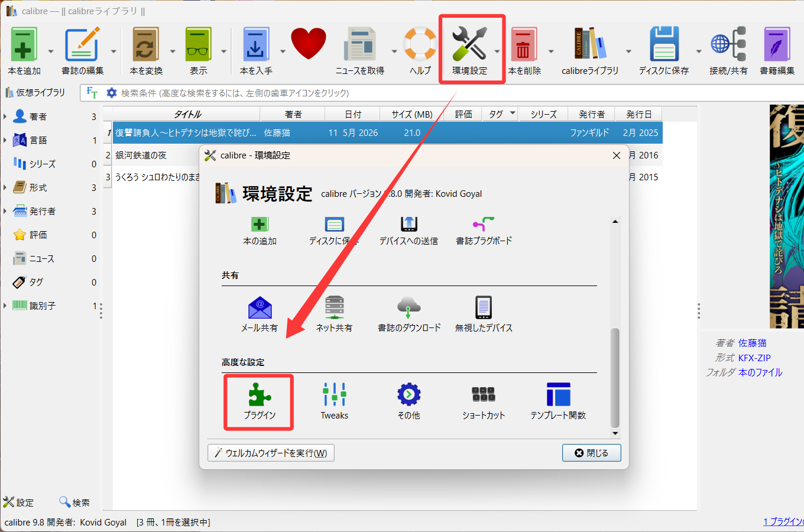Image resolution: width=804 pixels, height=532 pixels.
Task: Close the 環境設定 dialog with X
Action: (617, 155)
